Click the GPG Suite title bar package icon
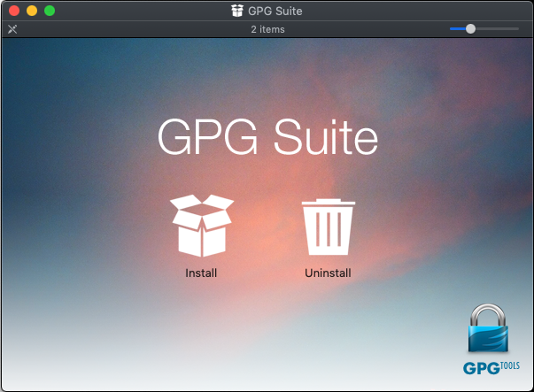534x392 pixels. coord(237,11)
